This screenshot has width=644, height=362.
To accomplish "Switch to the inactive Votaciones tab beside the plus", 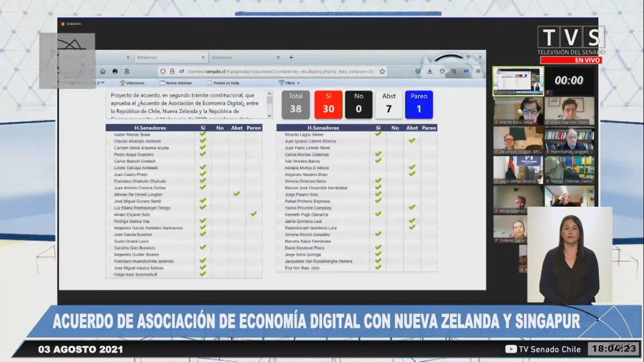I will pyautogui.click(x=245, y=57).
